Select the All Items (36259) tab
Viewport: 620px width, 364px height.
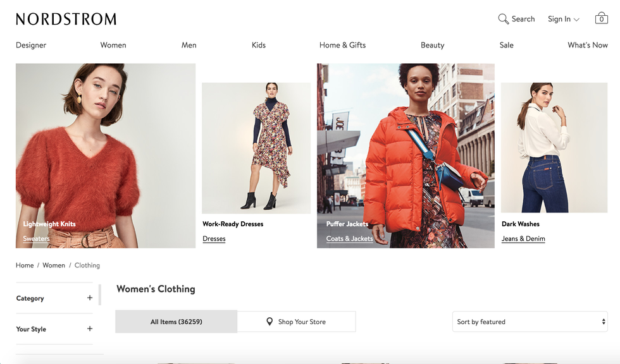point(176,322)
